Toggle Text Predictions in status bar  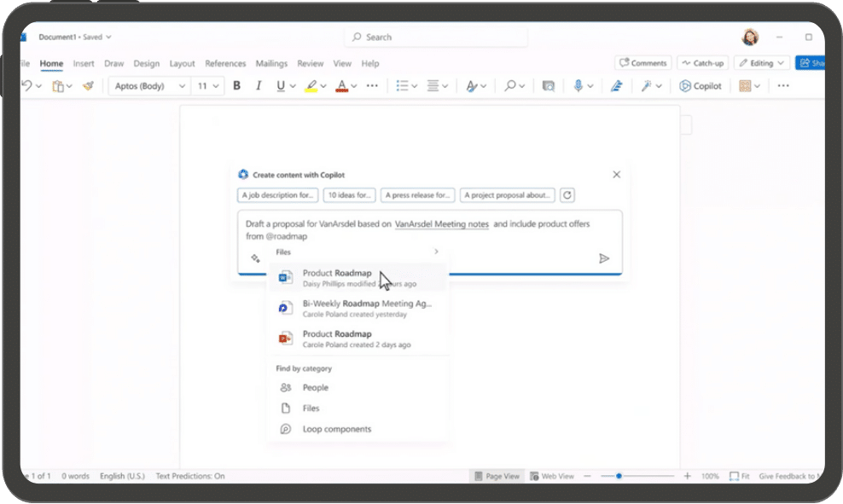tap(190, 476)
